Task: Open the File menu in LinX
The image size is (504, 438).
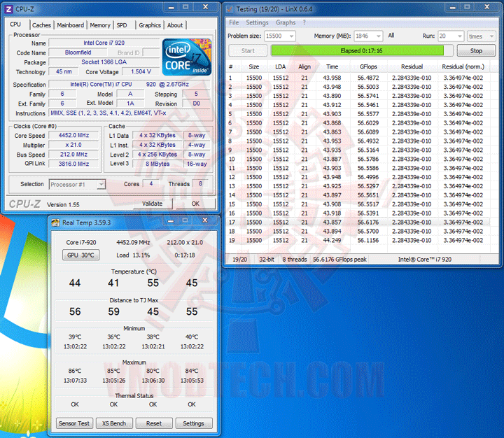Action: (x=234, y=22)
